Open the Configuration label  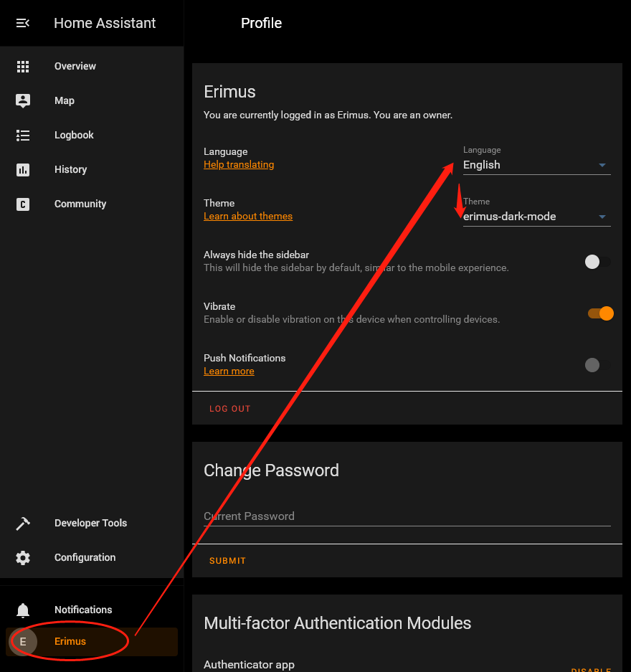tap(85, 557)
